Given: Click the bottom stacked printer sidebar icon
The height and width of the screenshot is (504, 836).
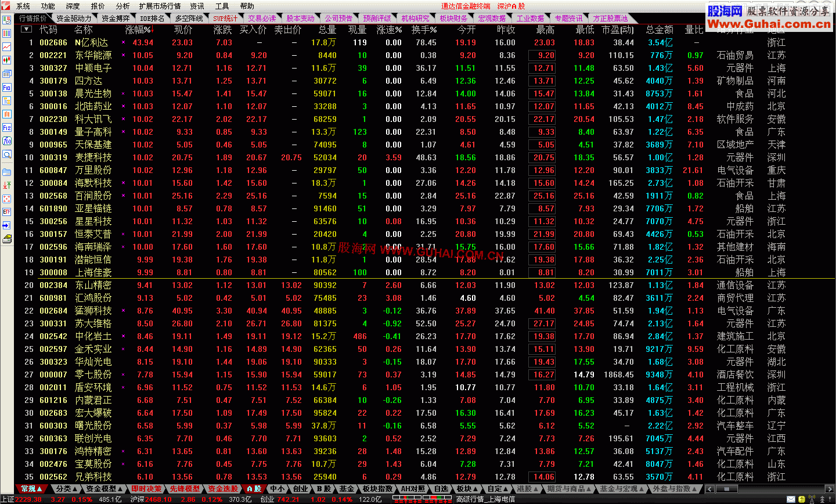Looking at the screenshot, I should (x=7, y=239).
